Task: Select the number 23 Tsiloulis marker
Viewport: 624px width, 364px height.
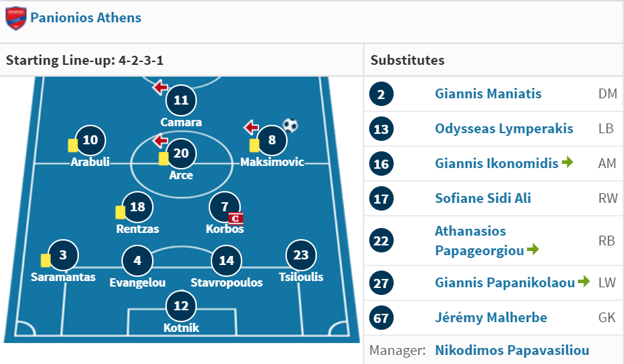Action: (x=301, y=255)
